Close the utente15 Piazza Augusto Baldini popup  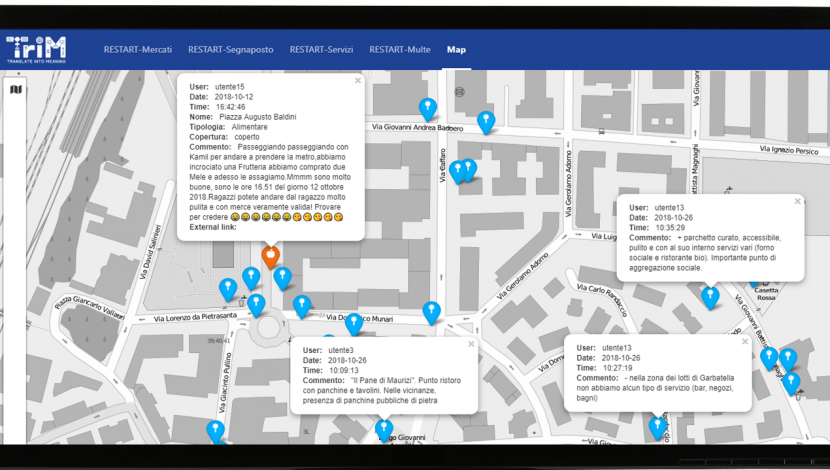[357, 78]
